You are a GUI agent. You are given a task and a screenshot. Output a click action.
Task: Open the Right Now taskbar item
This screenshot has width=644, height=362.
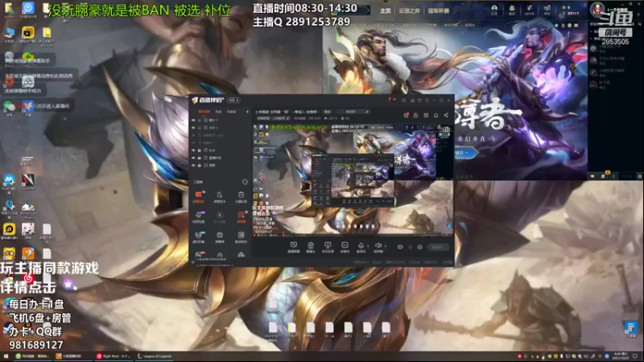pos(114,356)
